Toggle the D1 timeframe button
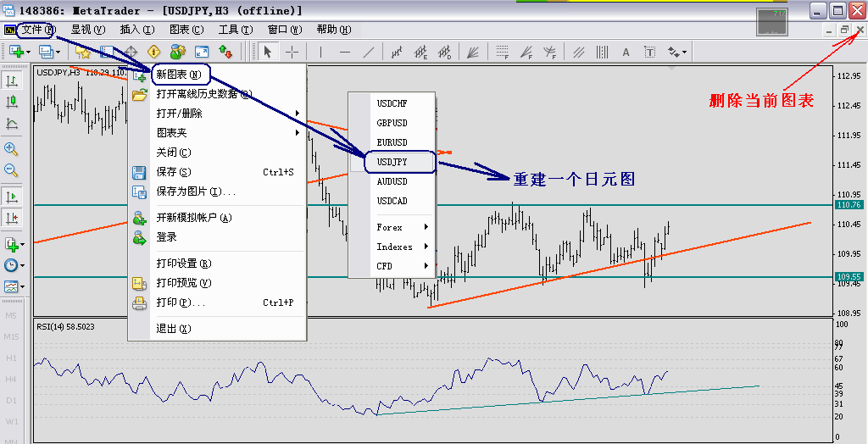Viewport: 868px width, 444px height. click(x=12, y=400)
